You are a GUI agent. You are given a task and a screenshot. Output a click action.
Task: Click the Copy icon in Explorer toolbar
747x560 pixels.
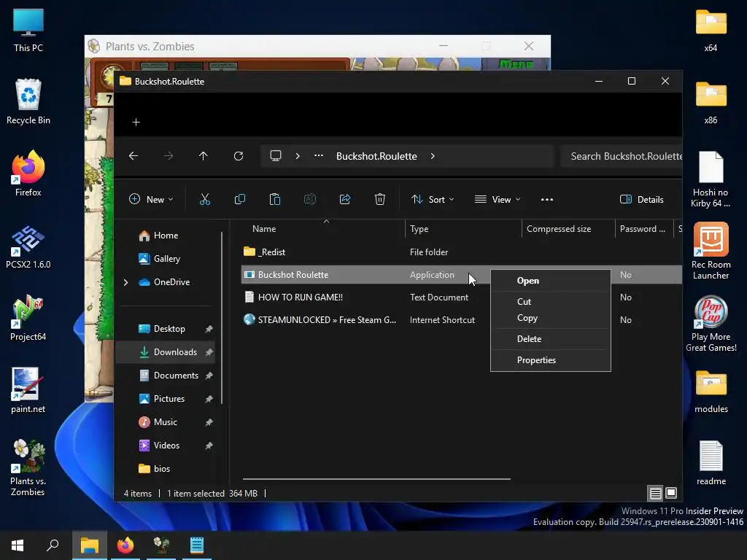pos(239,200)
